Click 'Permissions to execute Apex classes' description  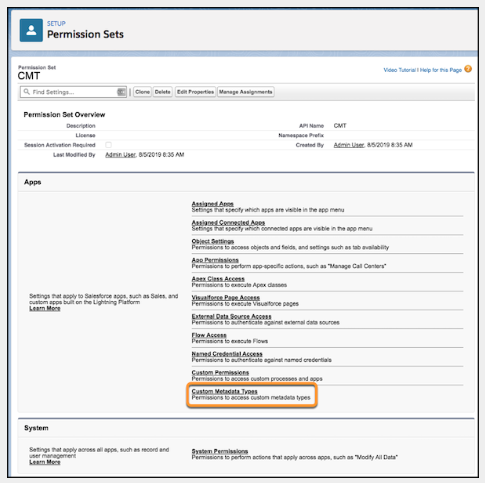(239, 285)
